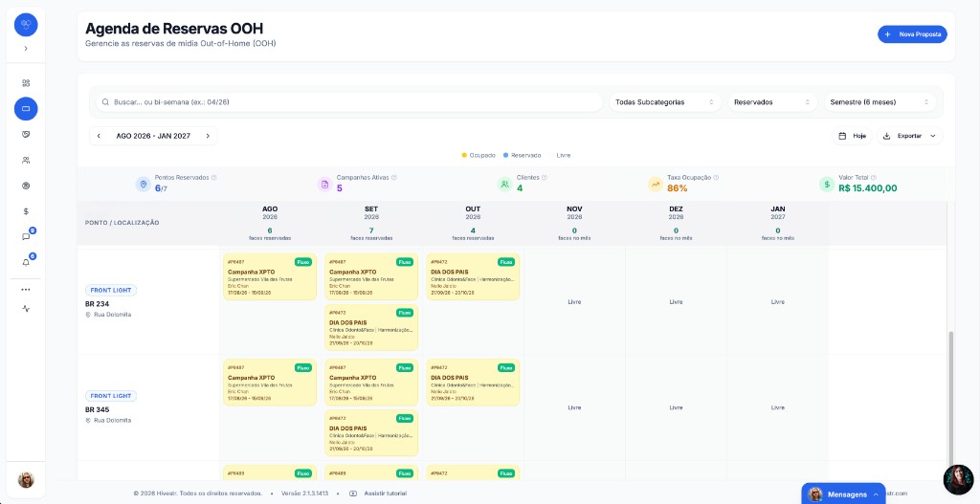Screen dimensions: 980x504
Task: Expand the sidebar with the chevron arrow
Action: pos(26,48)
